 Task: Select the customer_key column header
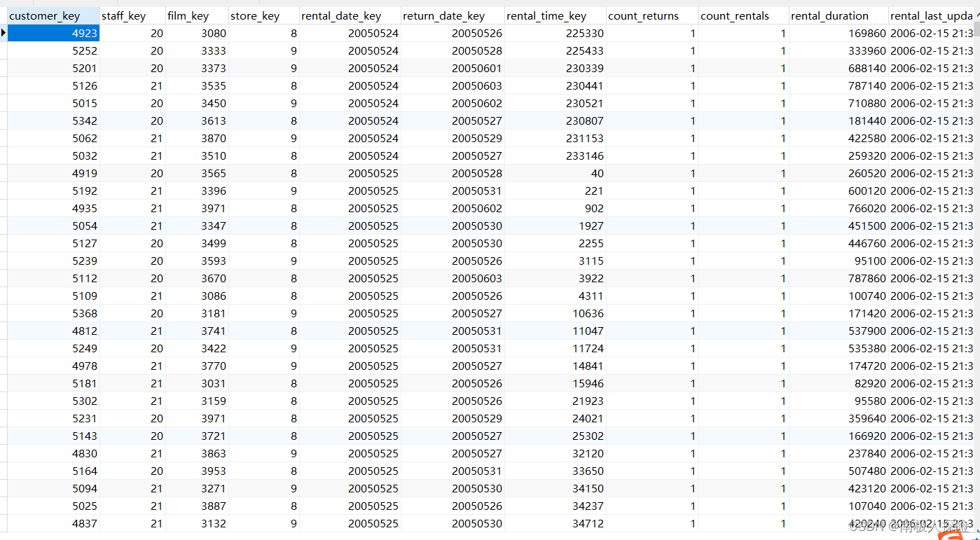(x=54, y=15)
